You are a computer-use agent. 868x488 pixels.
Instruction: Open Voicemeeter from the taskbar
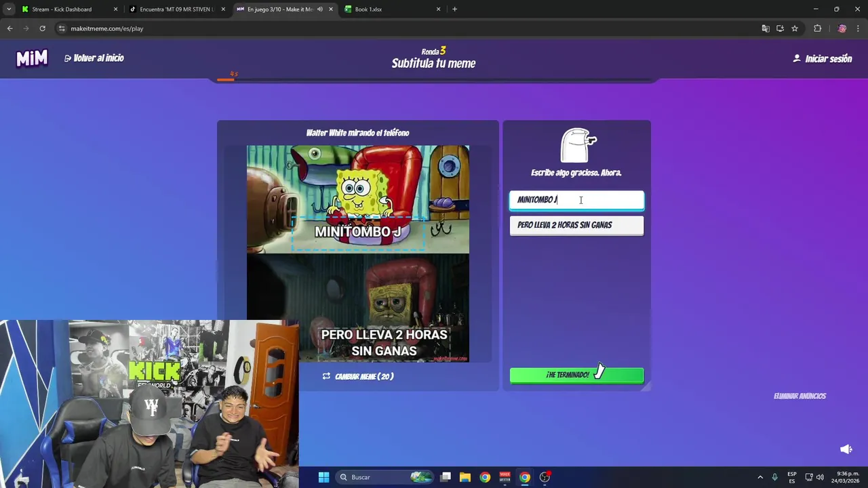505,477
